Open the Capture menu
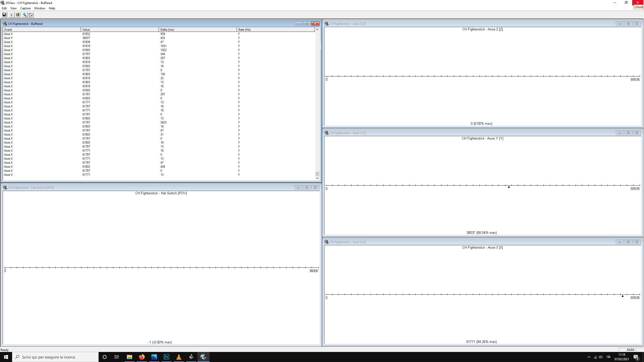The image size is (644, 362). pos(25,8)
